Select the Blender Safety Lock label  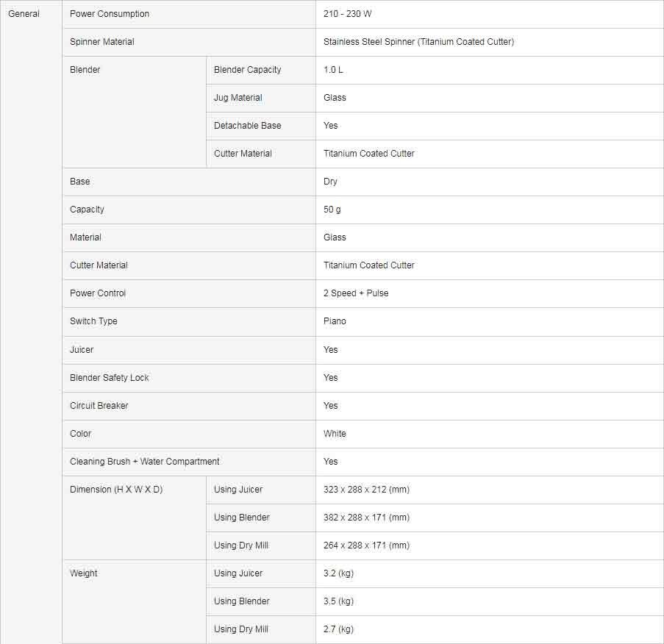point(110,378)
